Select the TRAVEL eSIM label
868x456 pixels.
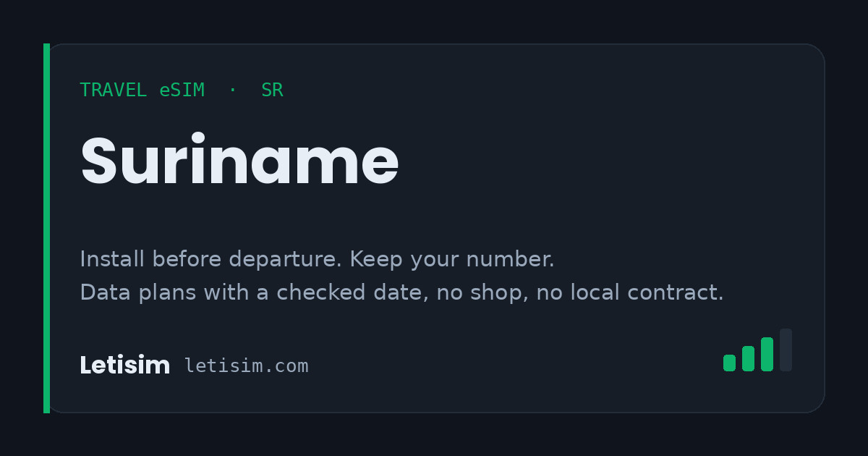coord(142,90)
